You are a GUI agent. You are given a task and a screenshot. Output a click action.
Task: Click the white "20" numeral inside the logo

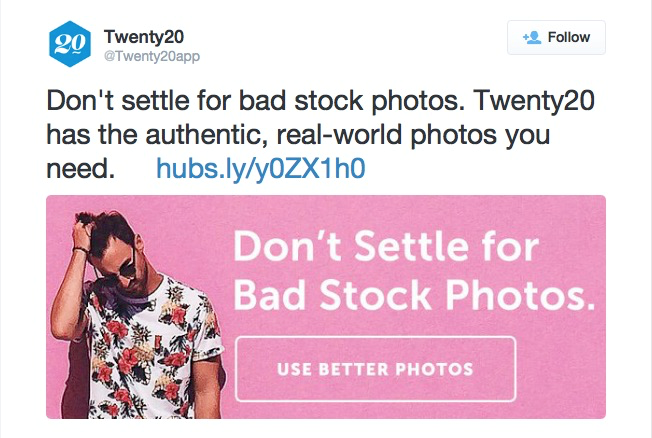click(69, 43)
